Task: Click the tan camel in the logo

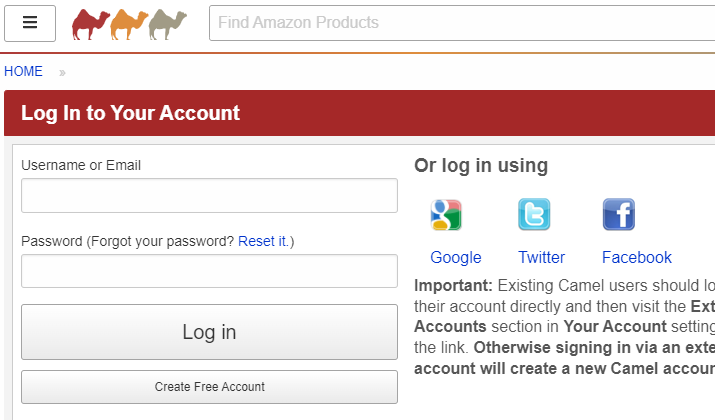Action: [x=167, y=25]
